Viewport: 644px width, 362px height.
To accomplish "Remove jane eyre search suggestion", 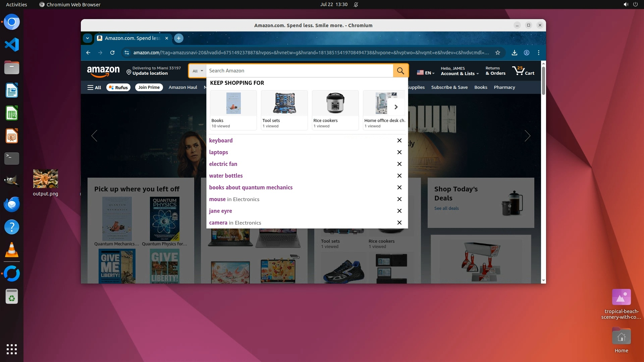I will coord(399,211).
